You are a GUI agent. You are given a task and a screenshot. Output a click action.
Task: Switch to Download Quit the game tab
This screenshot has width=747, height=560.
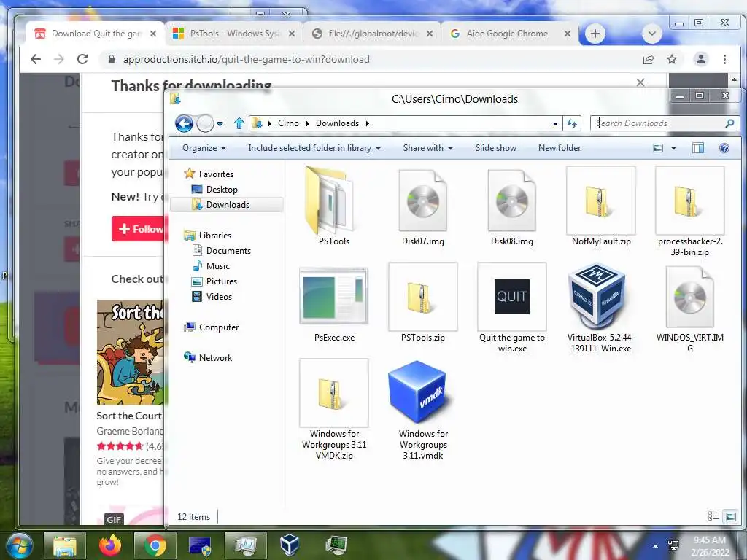[x=96, y=34]
